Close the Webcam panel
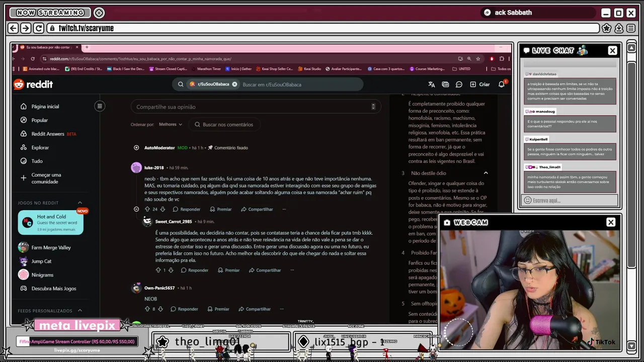This screenshot has height=362, width=644. point(611,222)
